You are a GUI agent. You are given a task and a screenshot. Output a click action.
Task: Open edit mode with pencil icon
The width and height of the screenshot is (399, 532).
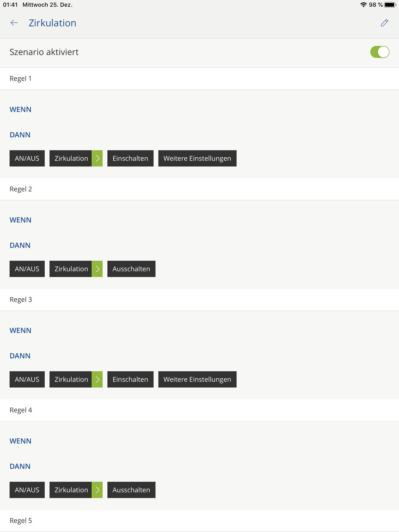[x=384, y=23]
